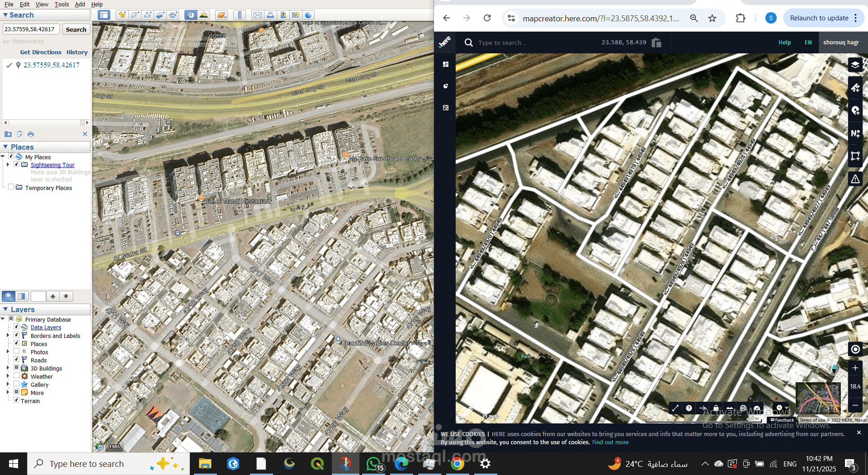868x475 pixels.
Task: Enable the Photos layer checkbox
Action: point(16,351)
